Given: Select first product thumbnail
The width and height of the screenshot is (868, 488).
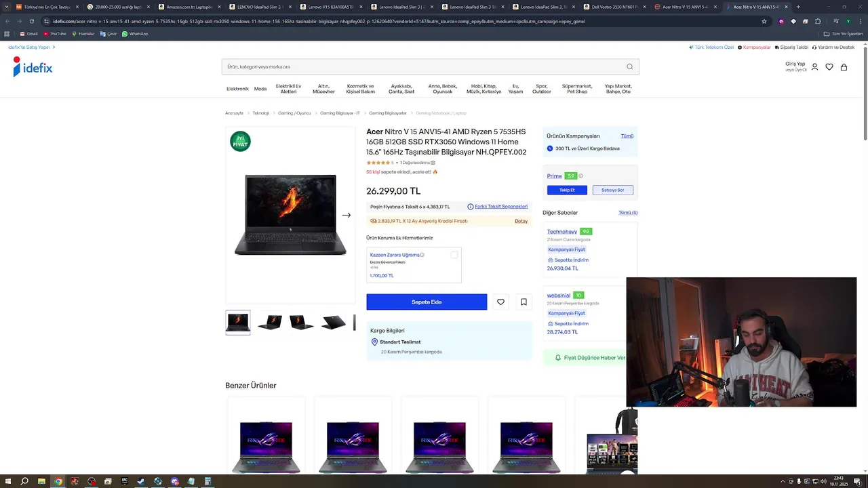Looking at the screenshot, I should click(x=238, y=323).
